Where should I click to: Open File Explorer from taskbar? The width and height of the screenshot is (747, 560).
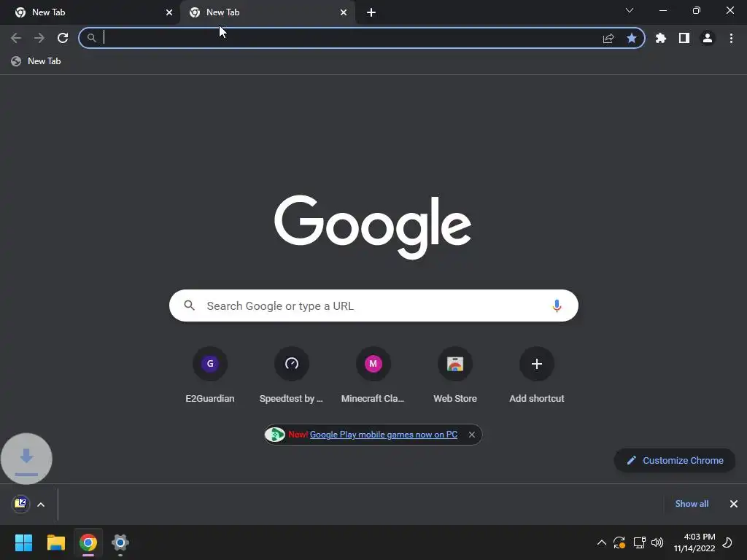click(x=55, y=542)
